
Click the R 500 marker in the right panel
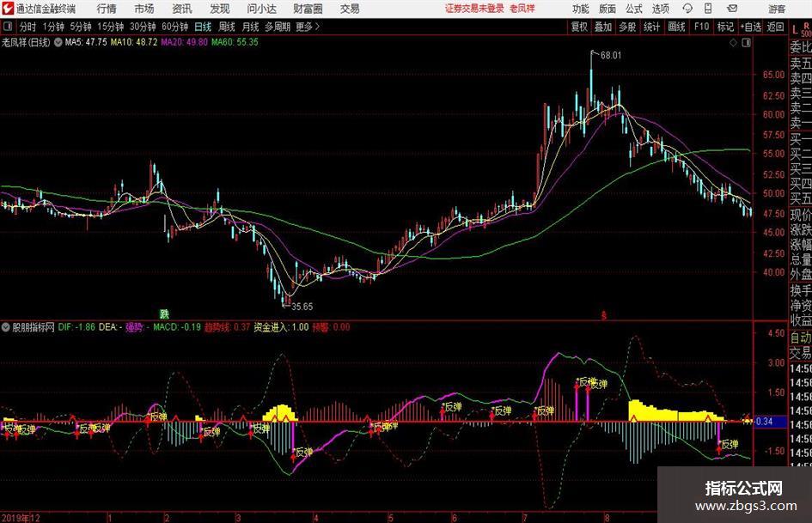[806, 29]
